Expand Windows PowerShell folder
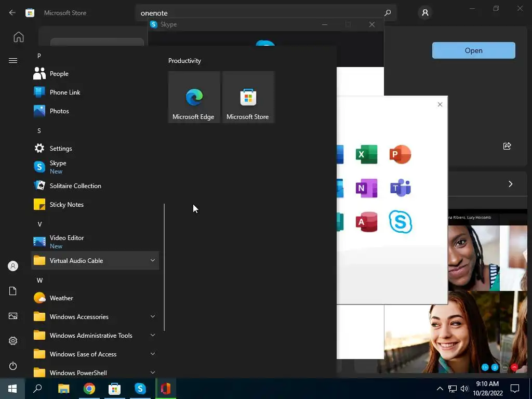Screen dimensions: 532x399 [95, 371]
